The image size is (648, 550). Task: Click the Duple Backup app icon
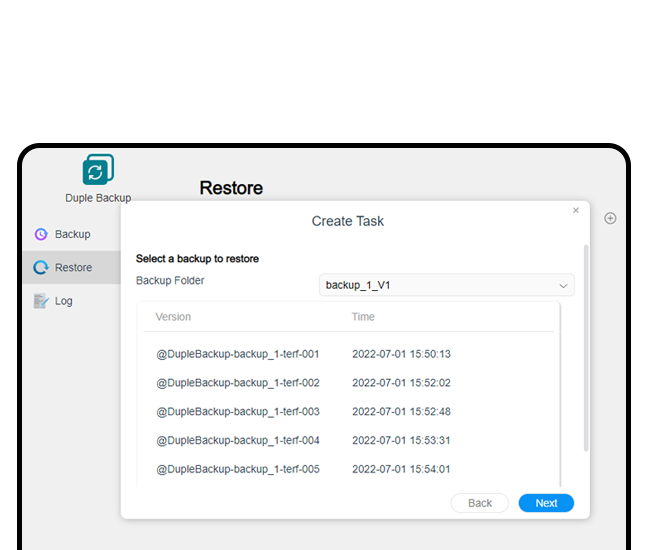click(x=98, y=170)
